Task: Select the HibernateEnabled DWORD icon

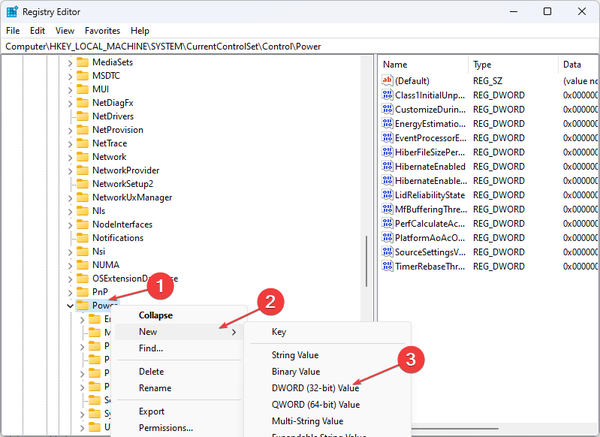Action: [388, 166]
